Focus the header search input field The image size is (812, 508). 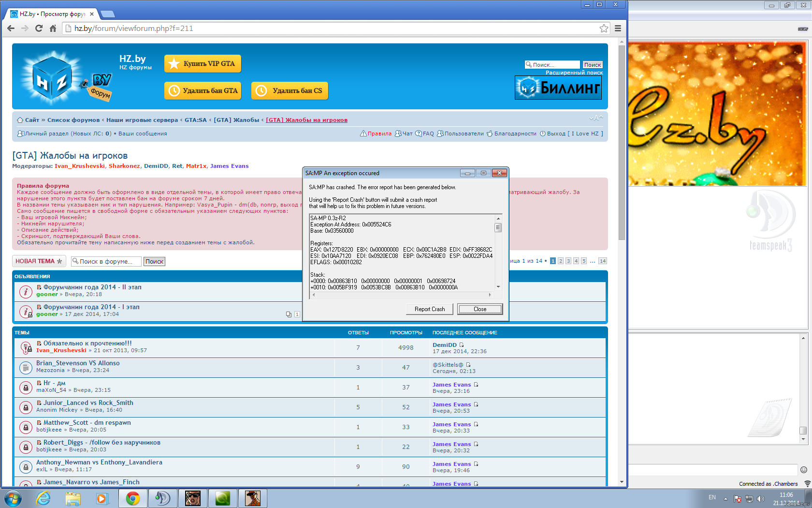[x=552, y=65]
